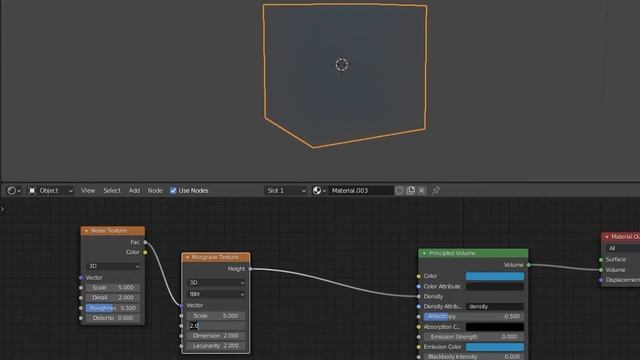The image size is (640, 360).
Task: Open Emission Color blue swatch
Action: click(x=495, y=347)
